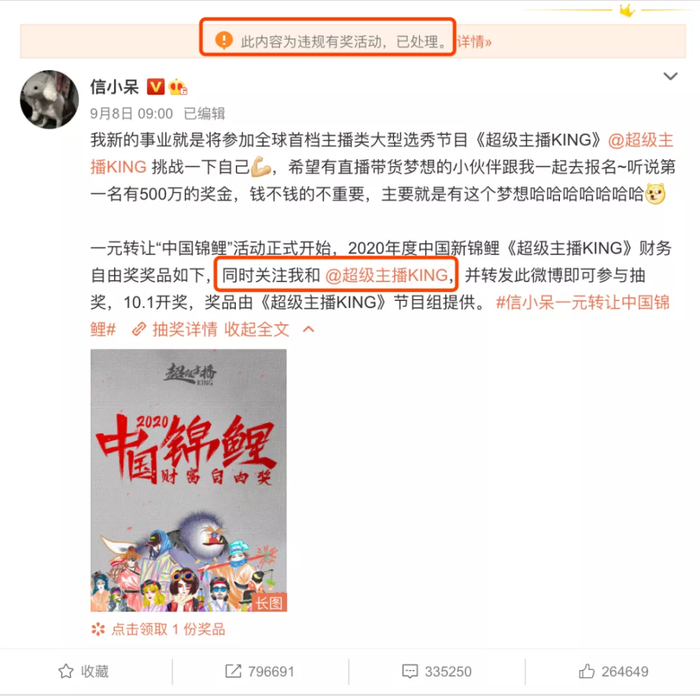Viewport: 700px width, 696px height.
Task: Click the 抽奖详情 lottery details link
Action: [185, 329]
